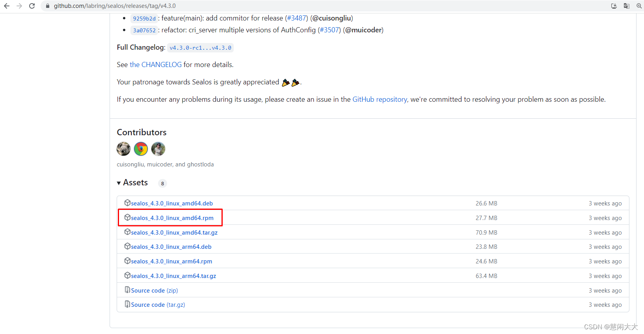
Task: Click package icon beside arm64.rpm asset
Action: [127, 261]
